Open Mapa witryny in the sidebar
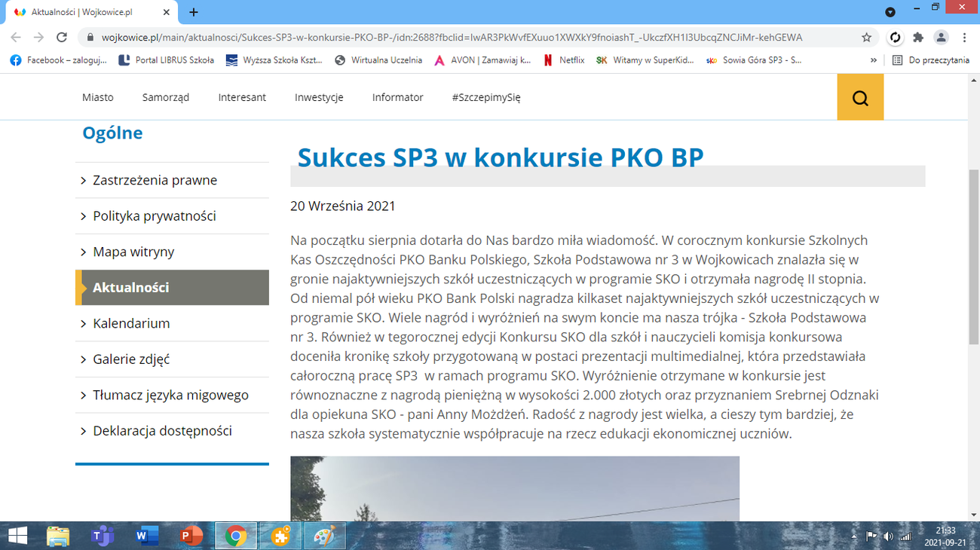The width and height of the screenshot is (980, 550). pos(172,252)
